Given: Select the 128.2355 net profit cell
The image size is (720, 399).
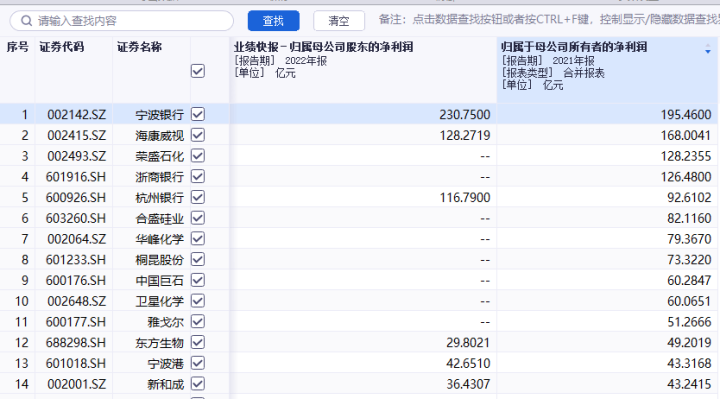Looking at the screenshot, I should [x=686, y=156].
